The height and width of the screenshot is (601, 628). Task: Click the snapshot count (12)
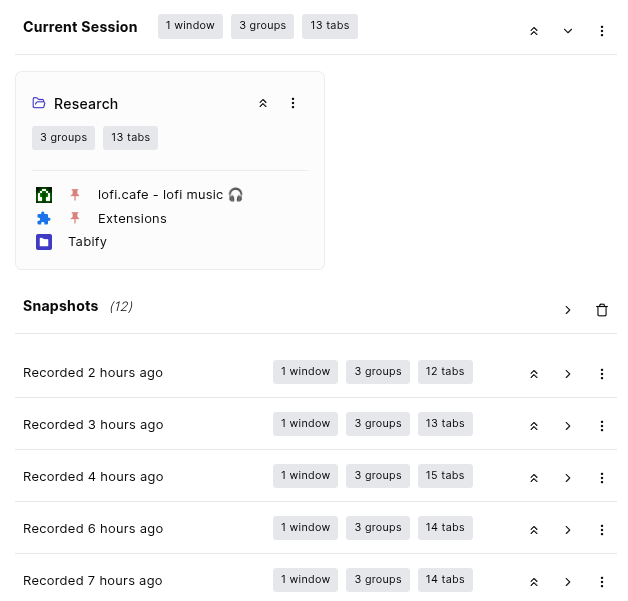coord(121,306)
